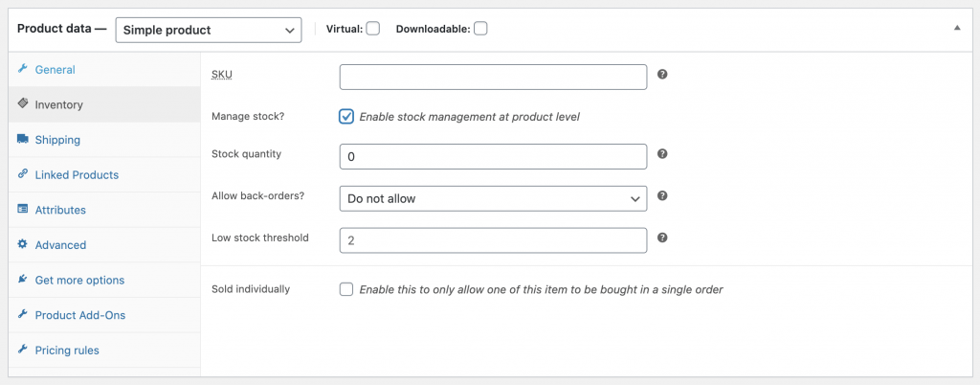The width and height of the screenshot is (980, 385).
Task: Tick the Virtual checkbox
Action: click(x=373, y=29)
